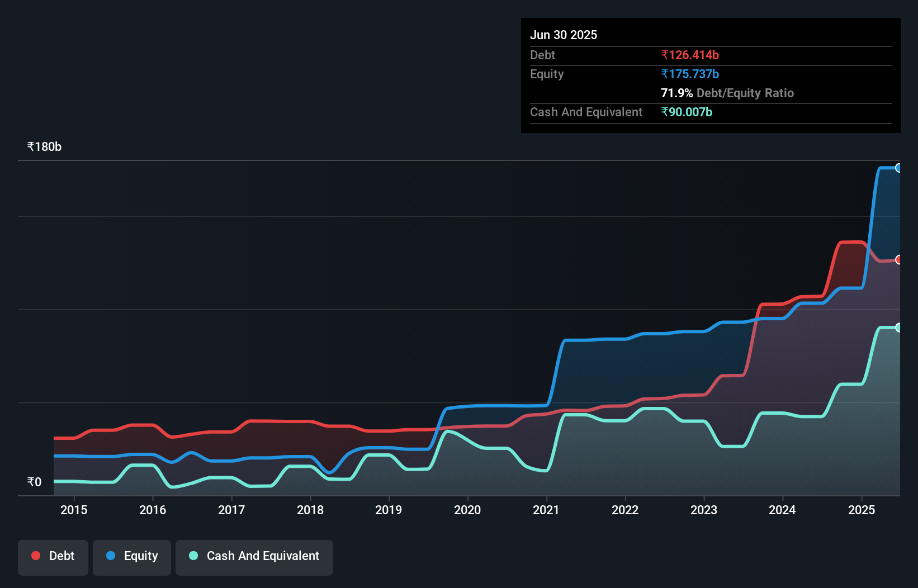Viewport: 918px width, 588px height.
Task: Toggle the Debt series legend button
Action: pyautogui.click(x=53, y=557)
